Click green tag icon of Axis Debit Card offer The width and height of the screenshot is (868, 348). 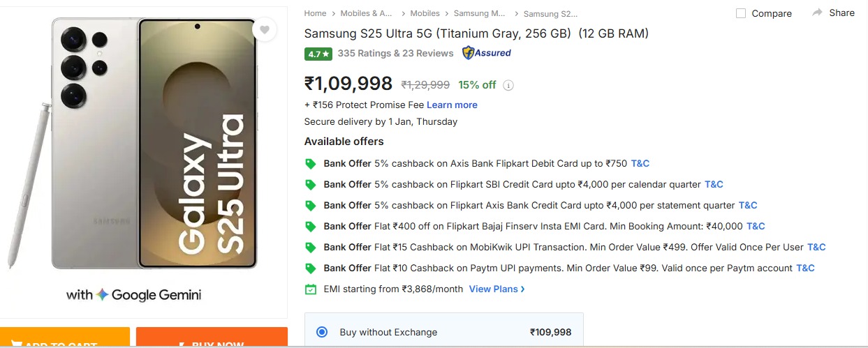coord(311,164)
